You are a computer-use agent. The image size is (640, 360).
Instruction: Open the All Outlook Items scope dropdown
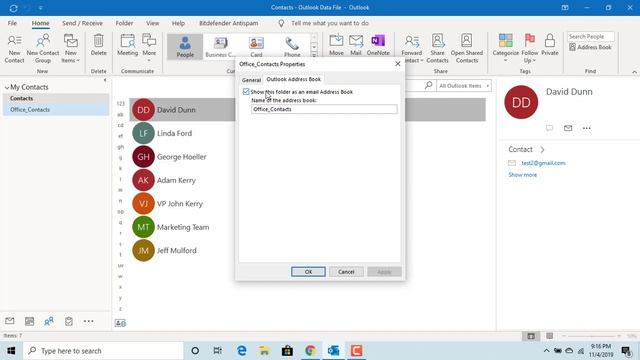coord(464,86)
